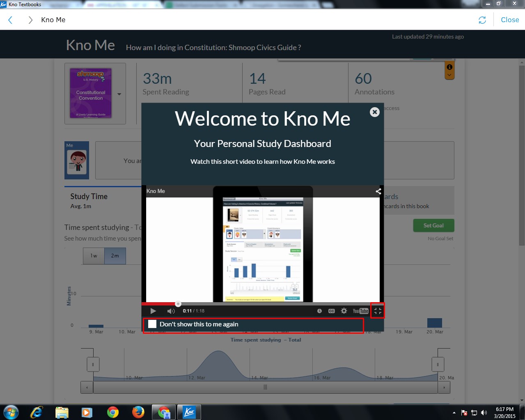Enter fullscreen video mode
This screenshot has width=525, height=420.
pyautogui.click(x=378, y=311)
